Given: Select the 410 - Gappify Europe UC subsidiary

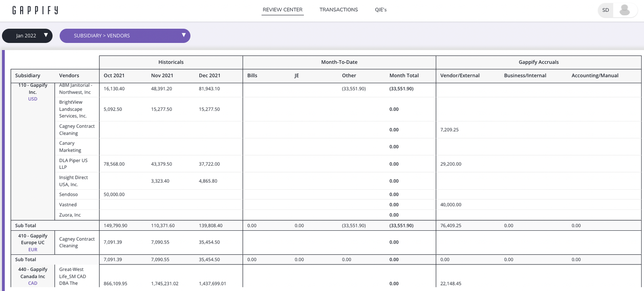Looking at the screenshot, I should (x=33, y=239).
